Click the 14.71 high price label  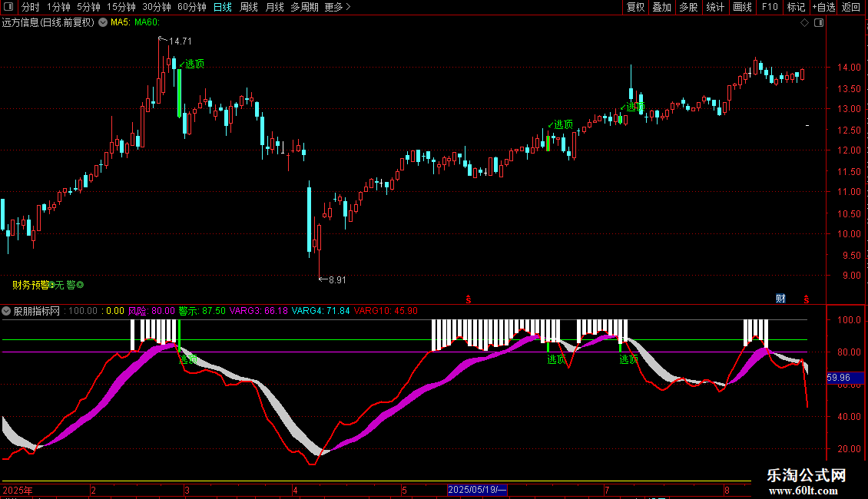coord(180,41)
